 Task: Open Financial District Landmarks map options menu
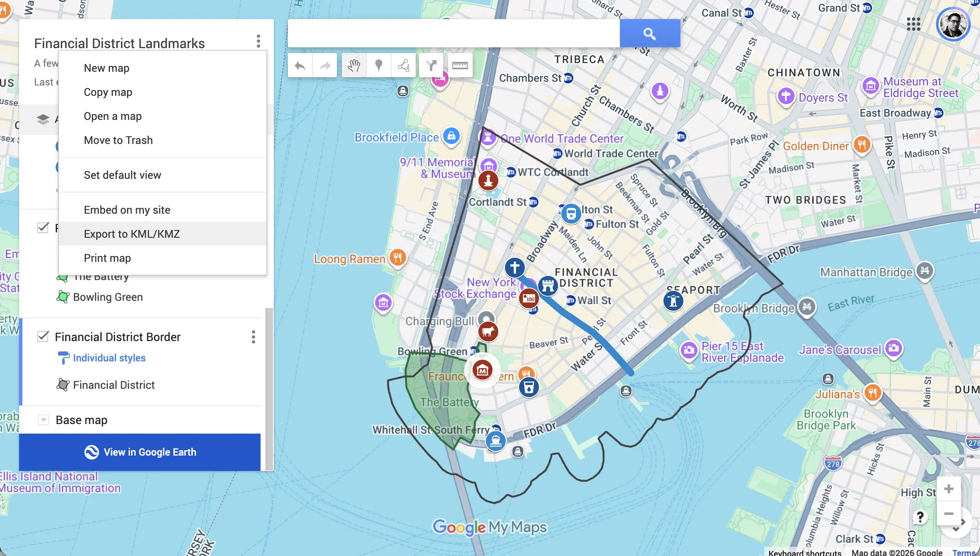tap(258, 41)
